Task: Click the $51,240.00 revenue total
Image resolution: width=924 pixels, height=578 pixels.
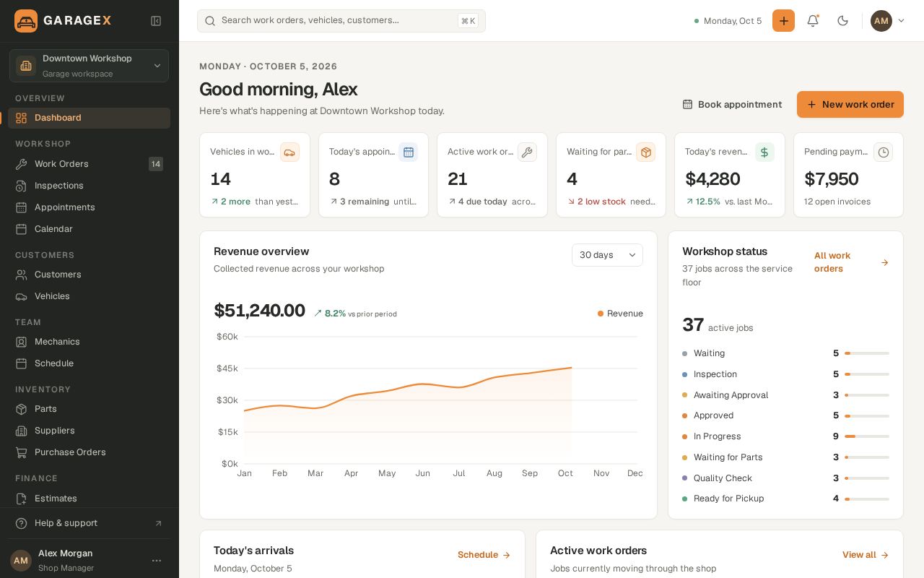Action: pyautogui.click(x=259, y=311)
